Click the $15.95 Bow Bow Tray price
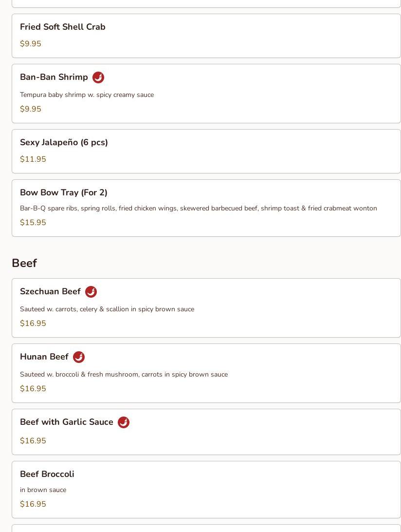This screenshot has width=401, height=532. (x=33, y=223)
